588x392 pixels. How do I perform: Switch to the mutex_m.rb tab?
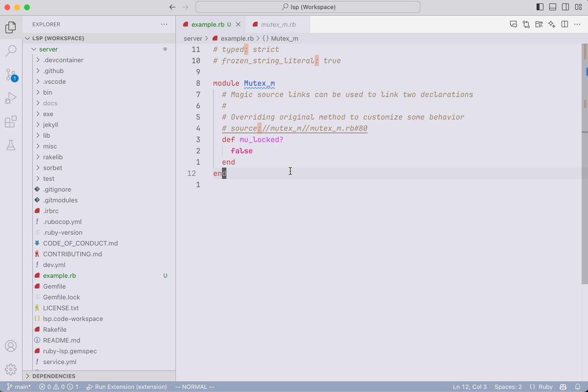coord(278,24)
